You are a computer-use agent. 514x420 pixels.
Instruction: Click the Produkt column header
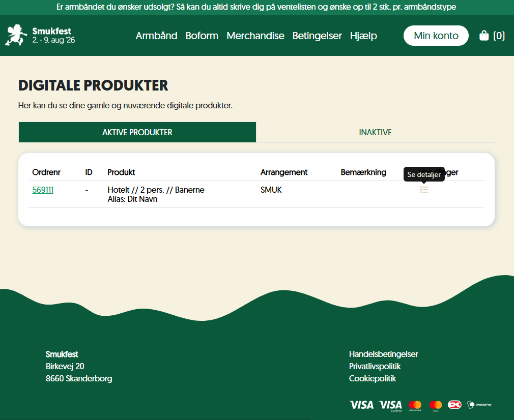coord(121,172)
